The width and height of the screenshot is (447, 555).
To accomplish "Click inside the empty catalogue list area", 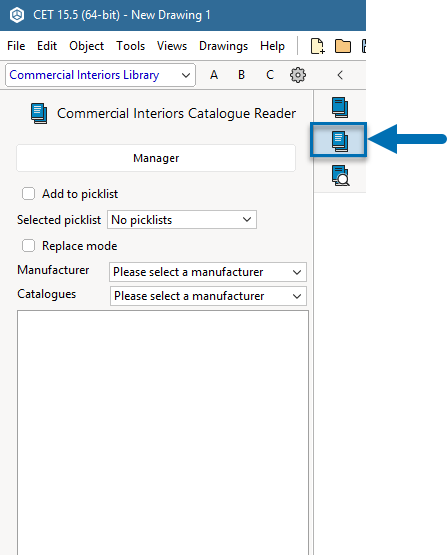I will pos(163,433).
